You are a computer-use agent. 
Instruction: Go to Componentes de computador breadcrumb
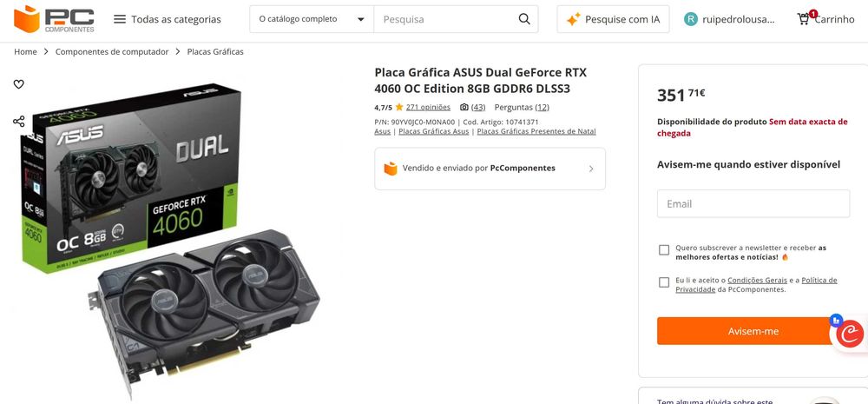coord(112,51)
